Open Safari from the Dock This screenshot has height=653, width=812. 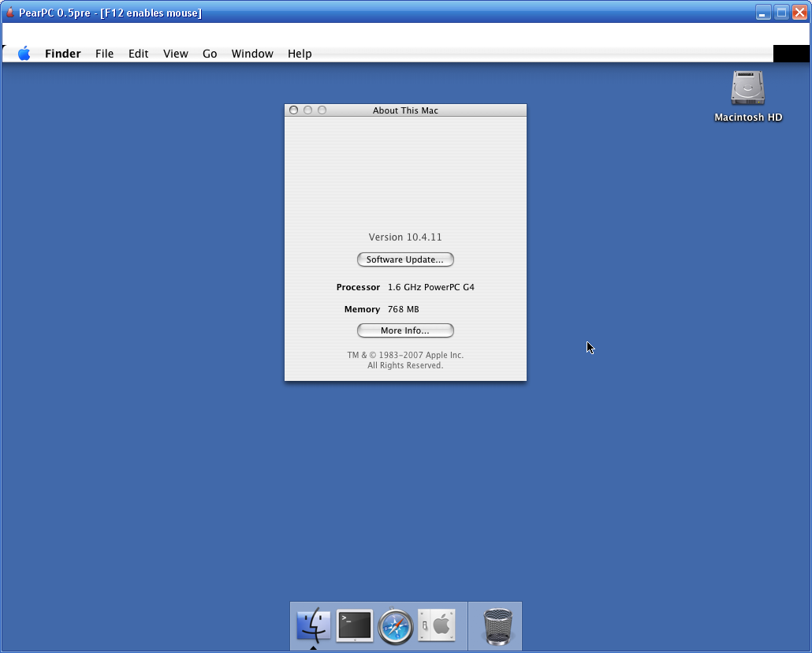396,626
